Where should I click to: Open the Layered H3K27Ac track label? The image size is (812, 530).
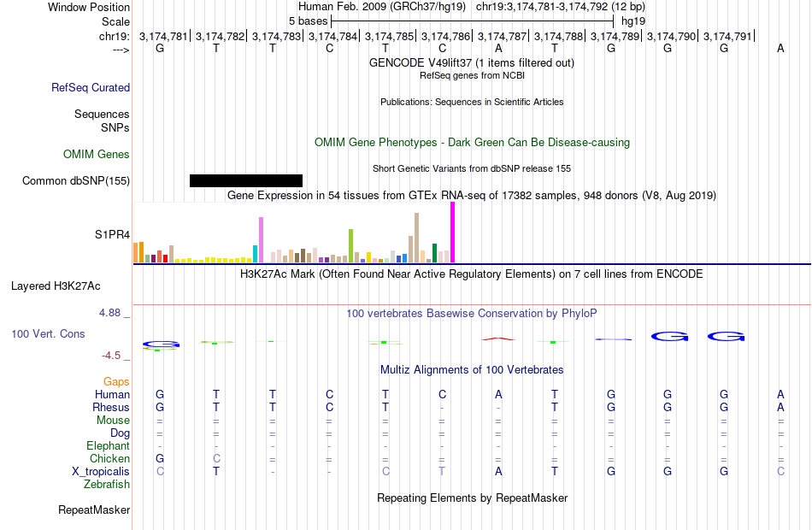click(56, 286)
